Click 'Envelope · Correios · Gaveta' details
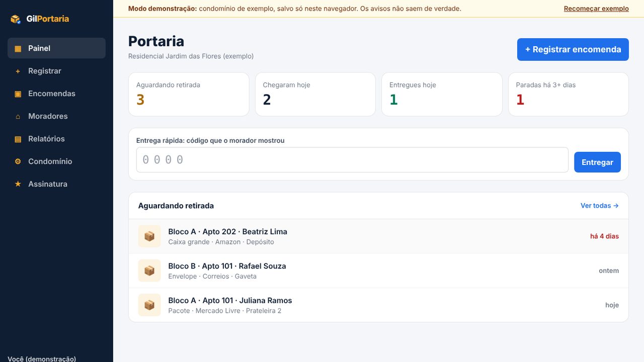The height and width of the screenshot is (362, 644). click(x=212, y=277)
